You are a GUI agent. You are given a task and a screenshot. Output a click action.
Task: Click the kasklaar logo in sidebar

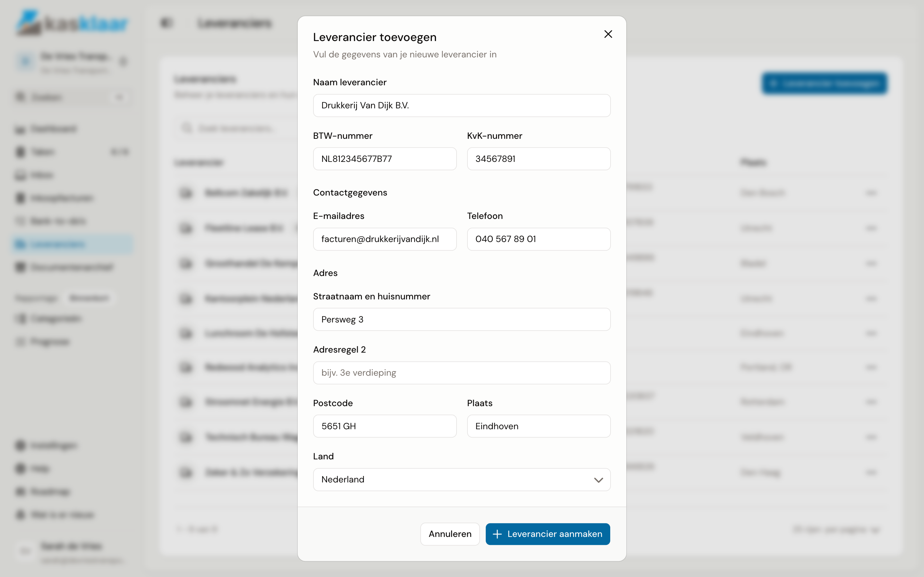(x=72, y=23)
